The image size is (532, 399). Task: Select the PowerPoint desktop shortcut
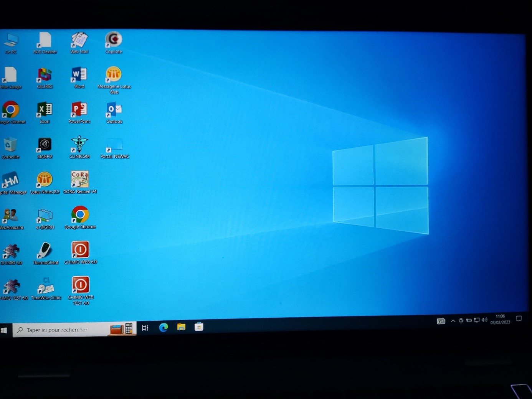(x=79, y=110)
